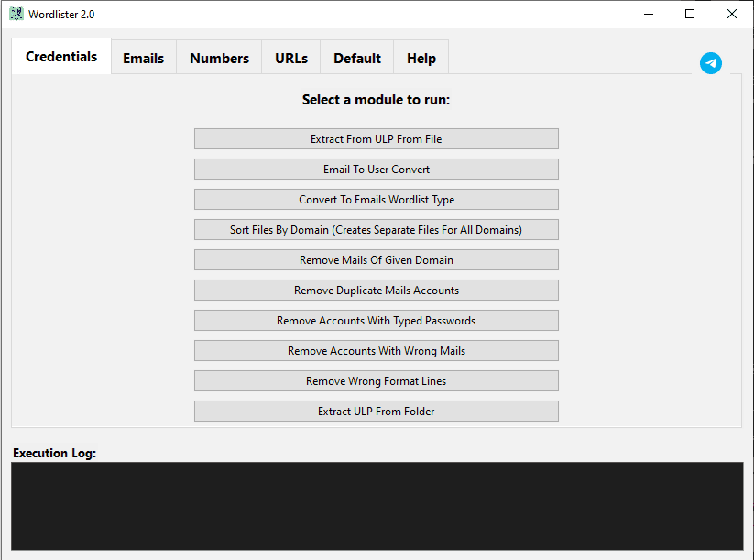Open the Telegram channel icon
The image size is (754, 560).
tap(711, 63)
